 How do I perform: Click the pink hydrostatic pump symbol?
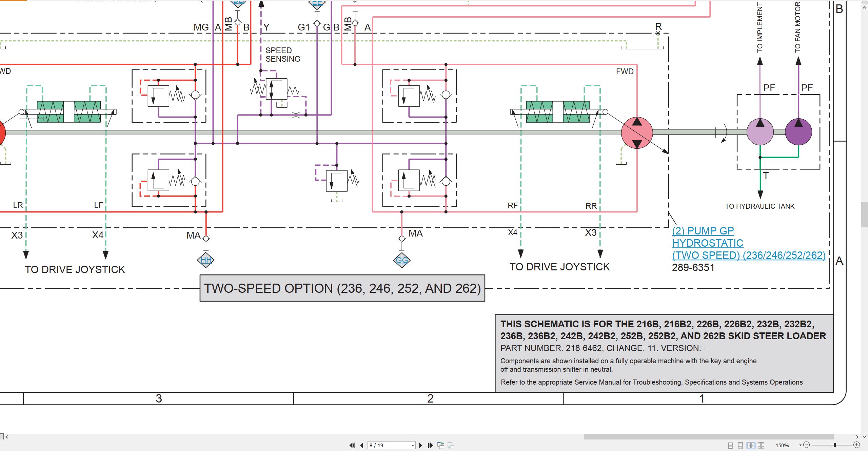pos(637,133)
